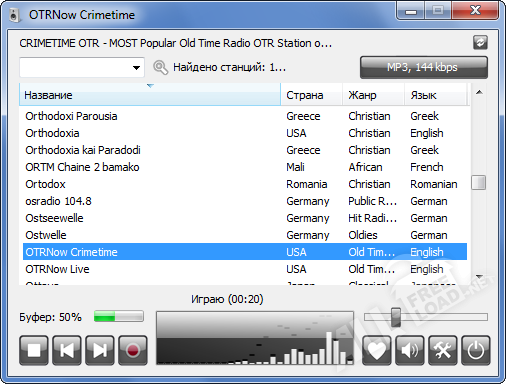
Task: Select the OTRNow Live station
Action: point(245,269)
